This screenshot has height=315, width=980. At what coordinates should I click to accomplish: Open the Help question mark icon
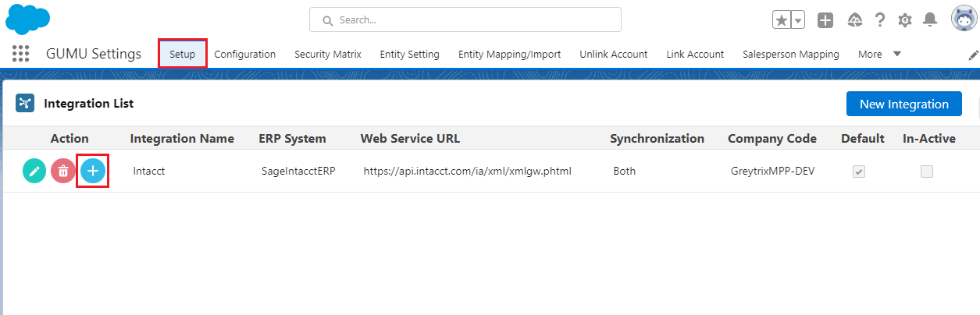[x=880, y=20]
